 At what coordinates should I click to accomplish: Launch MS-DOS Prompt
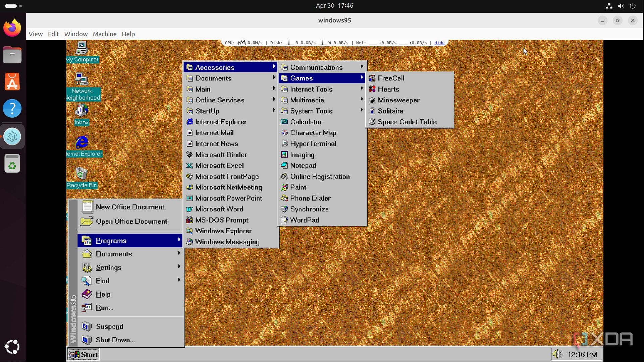click(231, 220)
